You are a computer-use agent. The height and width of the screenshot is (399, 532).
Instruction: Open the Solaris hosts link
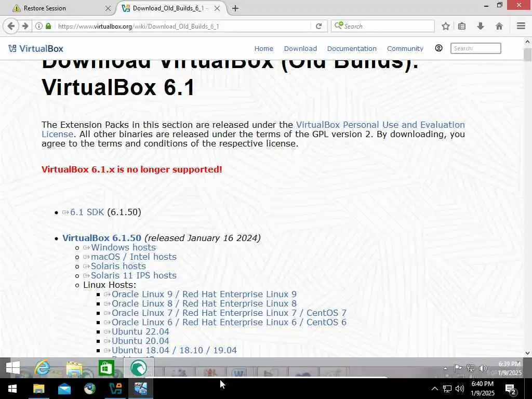pos(118,266)
